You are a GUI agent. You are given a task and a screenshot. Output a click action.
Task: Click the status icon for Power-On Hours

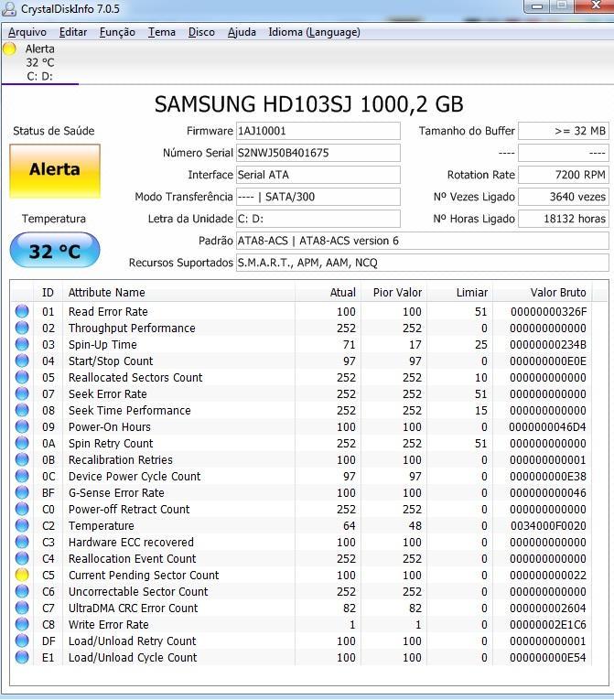coord(22,426)
